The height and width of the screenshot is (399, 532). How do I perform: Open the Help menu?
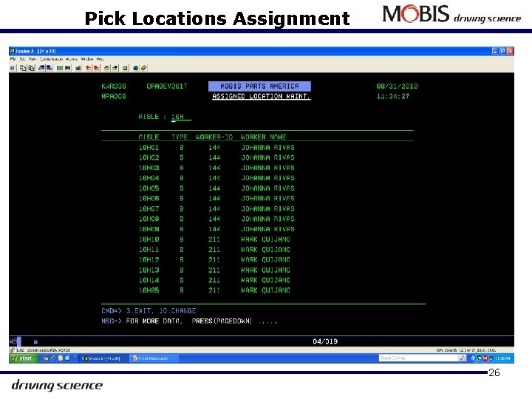click(100, 59)
